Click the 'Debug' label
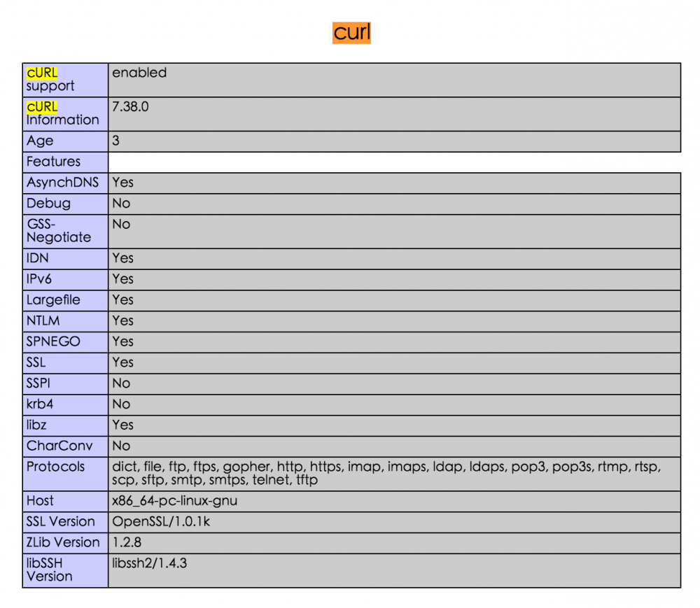The image size is (700, 608). pos(49,204)
